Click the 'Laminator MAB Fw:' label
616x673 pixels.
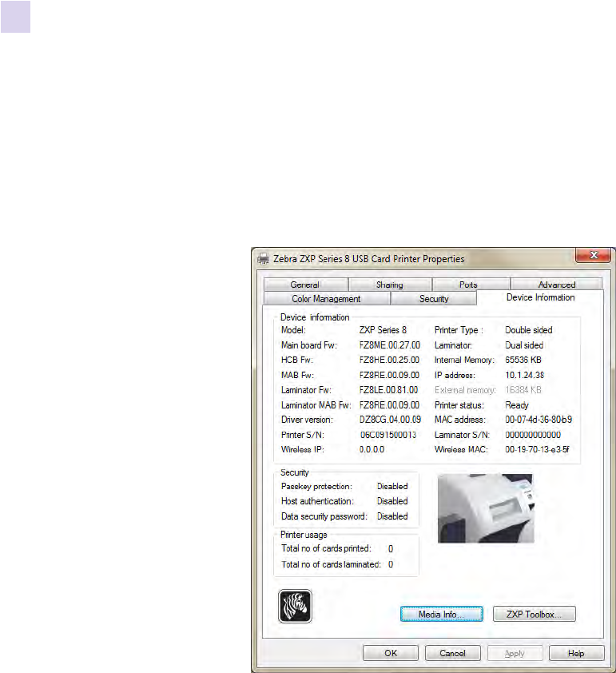tap(316, 405)
